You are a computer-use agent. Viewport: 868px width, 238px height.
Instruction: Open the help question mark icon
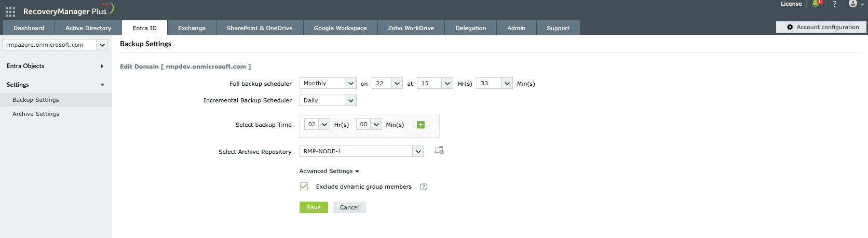pyautogui.click(x=835, y=4)
